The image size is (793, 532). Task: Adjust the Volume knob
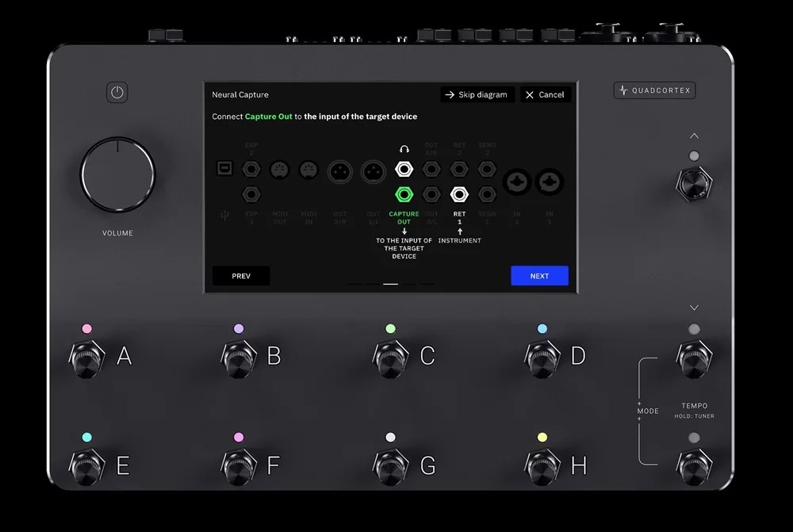[117, 176]
